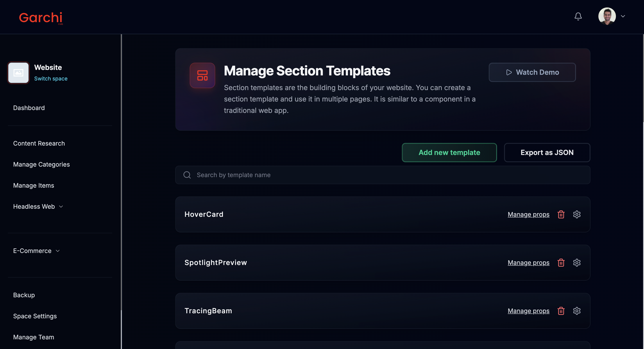
Task: Go to Dashboard in sidebar
Action: point(29,108)
